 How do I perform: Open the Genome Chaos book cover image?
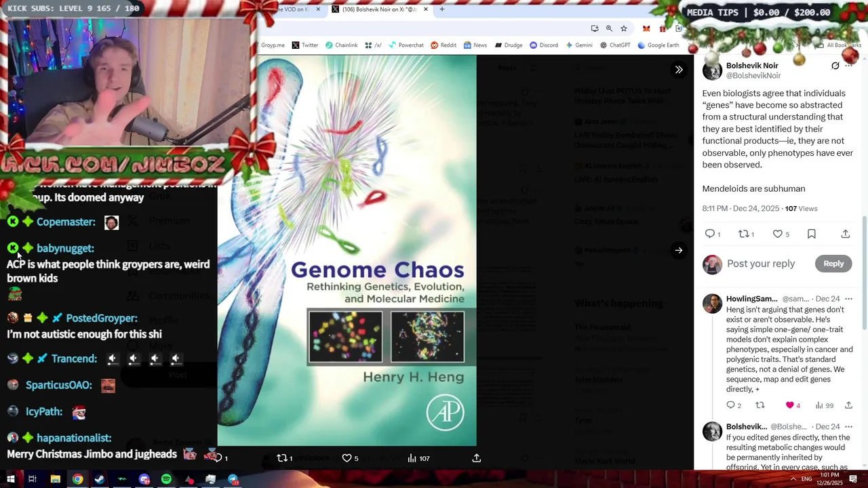pos(347,251)
